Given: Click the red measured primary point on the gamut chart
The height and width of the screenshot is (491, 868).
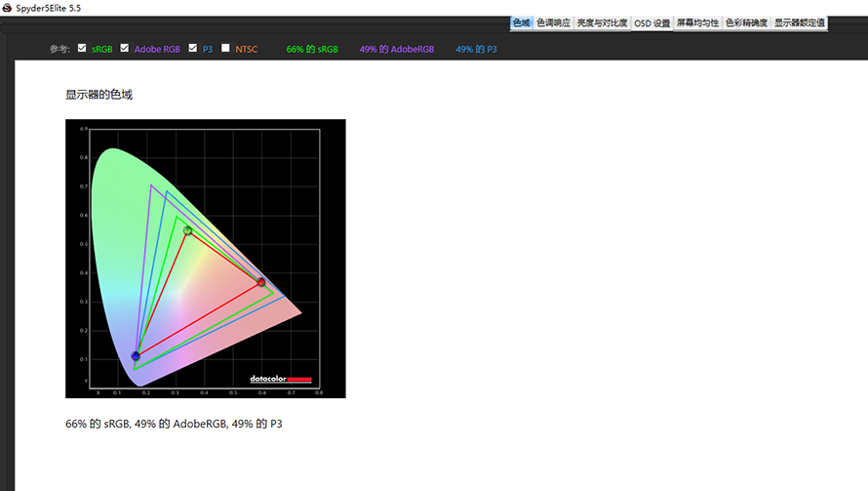Looking at the screenshot, I should coord(261,282).
